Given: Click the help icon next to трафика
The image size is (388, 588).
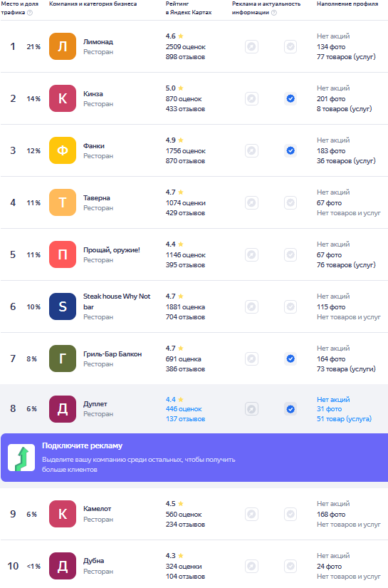Looking at the screenshot, I should pyautogui.click(x=30, y=13).
